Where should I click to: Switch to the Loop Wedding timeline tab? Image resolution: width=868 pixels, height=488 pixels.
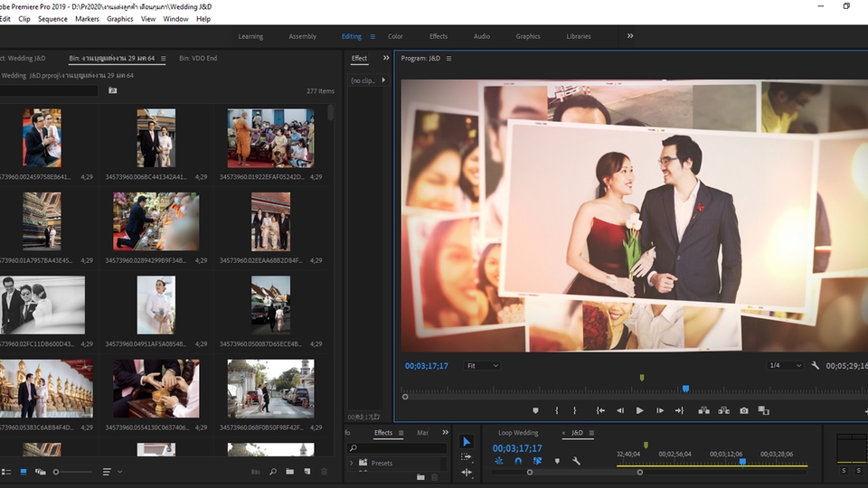(x=517, y=433)
